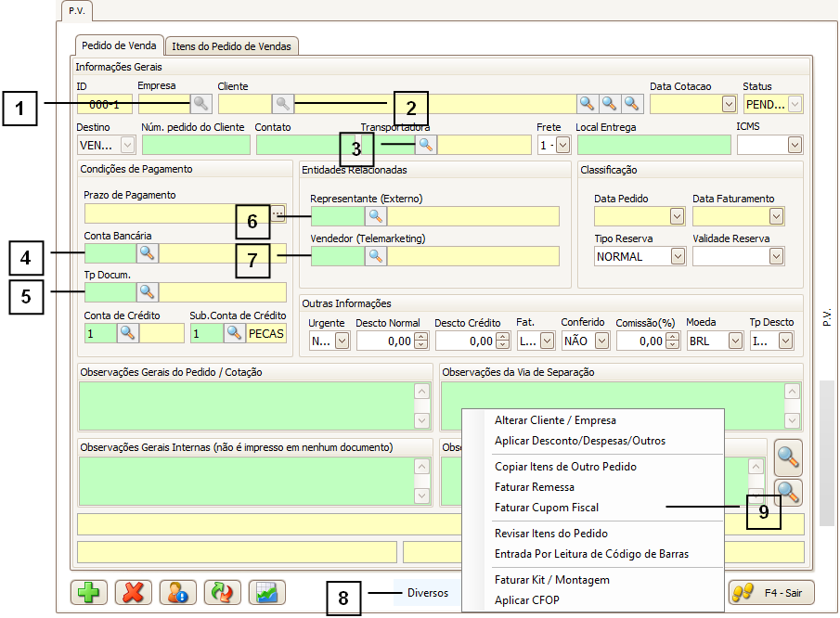The image size is (840, 618).
Task: Select Faturar Cupom Fiscal menu entry
Action: pyautogui.click(x=547, y=508)
